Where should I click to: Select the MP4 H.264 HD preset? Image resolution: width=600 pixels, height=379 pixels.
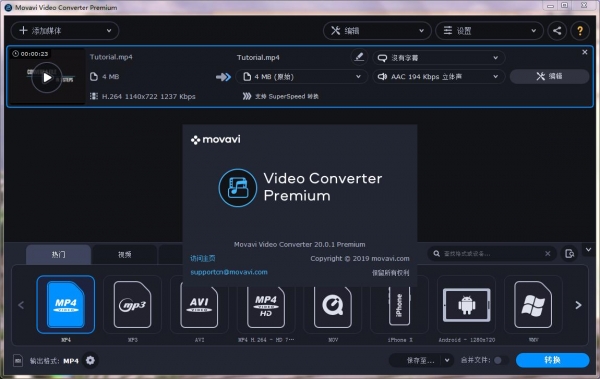(266, 305)
